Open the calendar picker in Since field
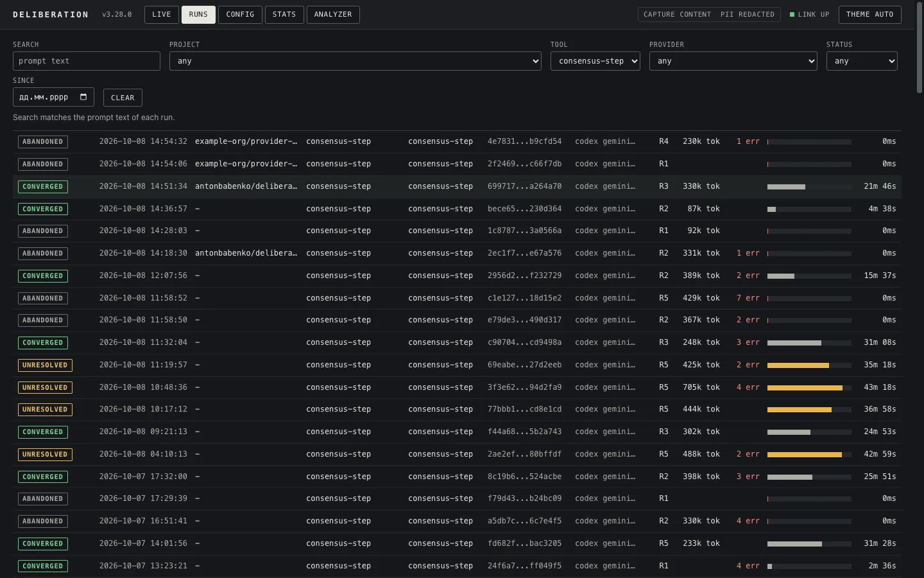 [83, 97]
